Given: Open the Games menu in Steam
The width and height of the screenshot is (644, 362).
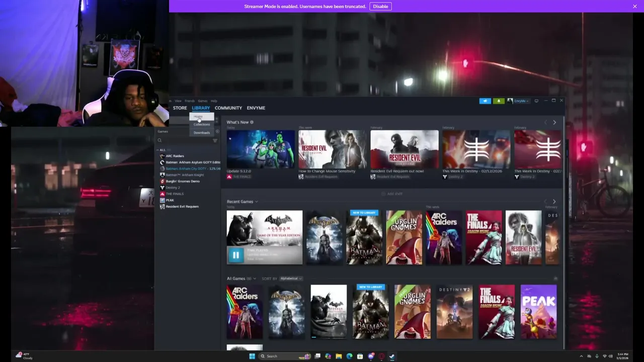Looking at the screenshot, I should click(x=202, y=101).
